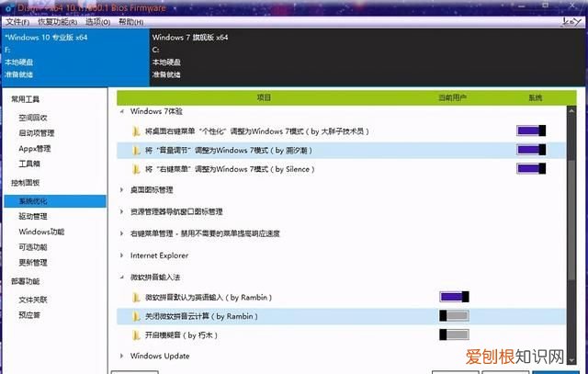
Task: Open Windows功能 in the sidebar
Action: click(x=41, y=232)
